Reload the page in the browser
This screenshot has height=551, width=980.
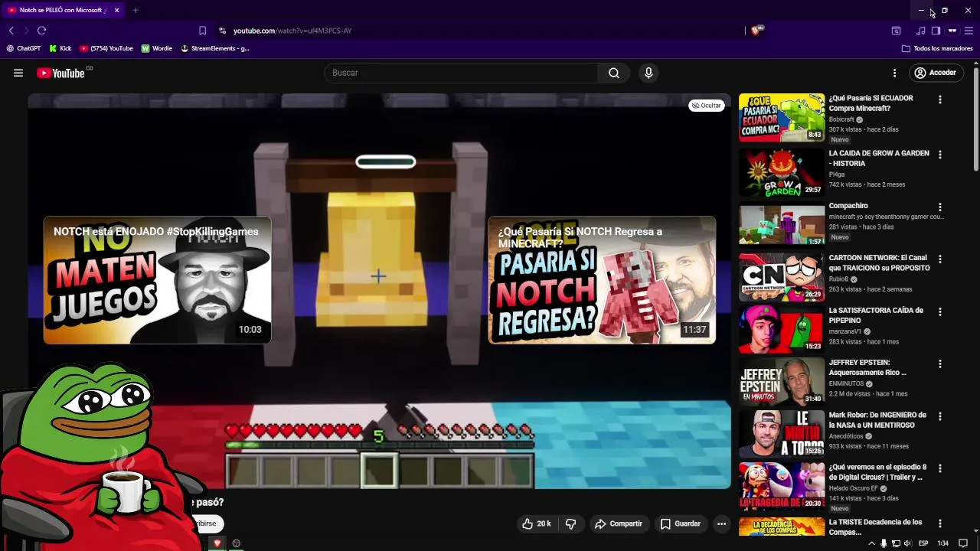pos(41,31)
